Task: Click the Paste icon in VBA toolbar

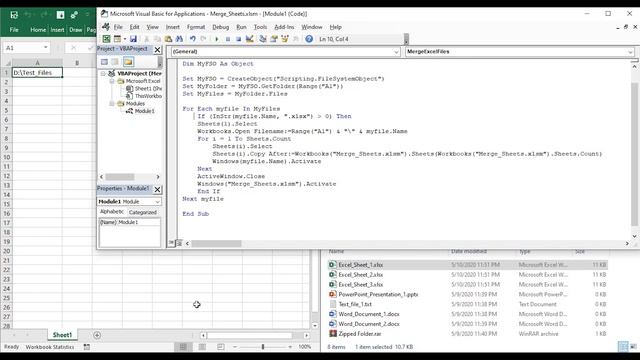Action: pyautogui.click(x=168, y=39)
